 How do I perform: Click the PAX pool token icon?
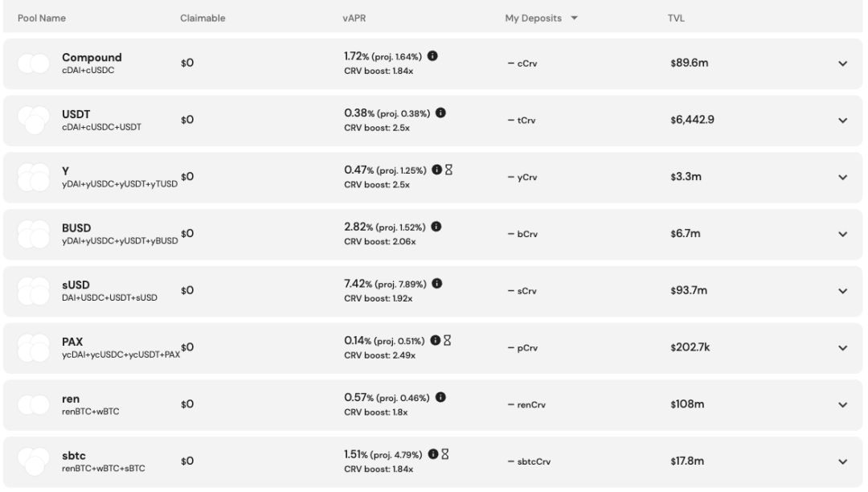(x=34, y=347)
